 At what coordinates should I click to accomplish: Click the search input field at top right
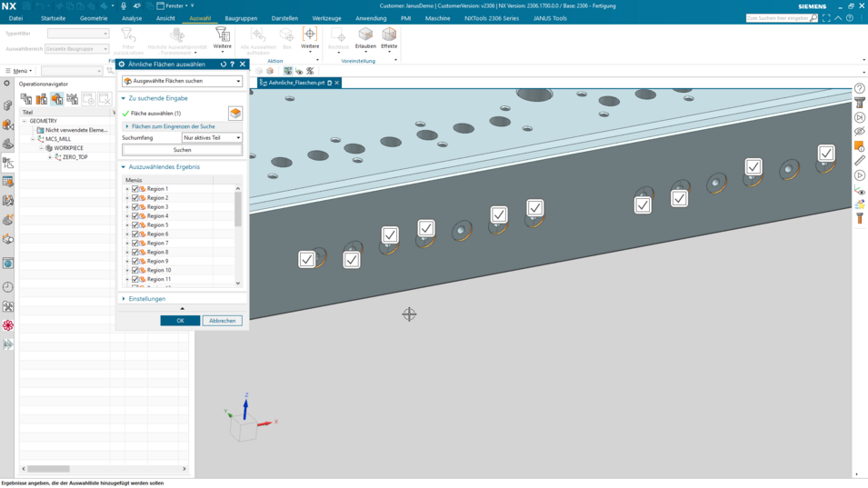click(x=777, y=18)
